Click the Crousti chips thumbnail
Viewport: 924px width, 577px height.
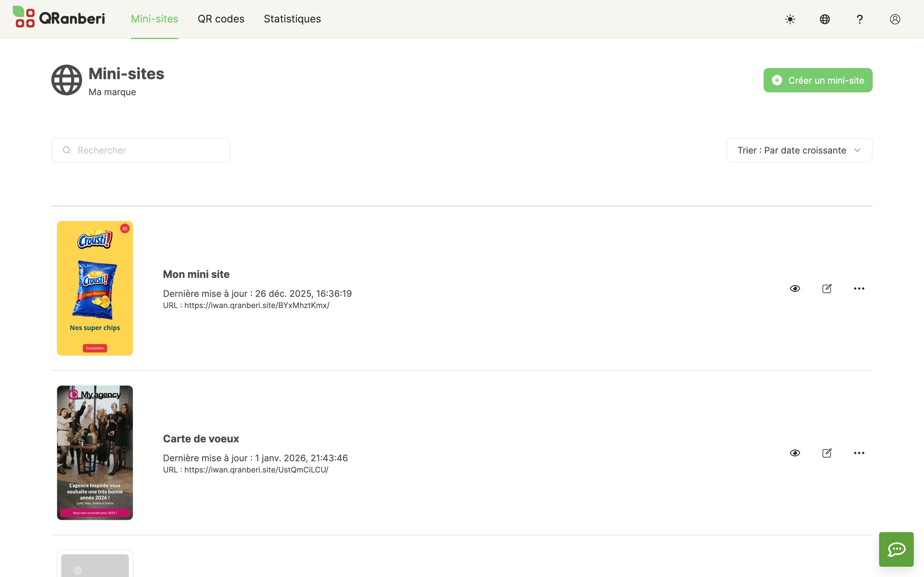(x=95, y=288)
